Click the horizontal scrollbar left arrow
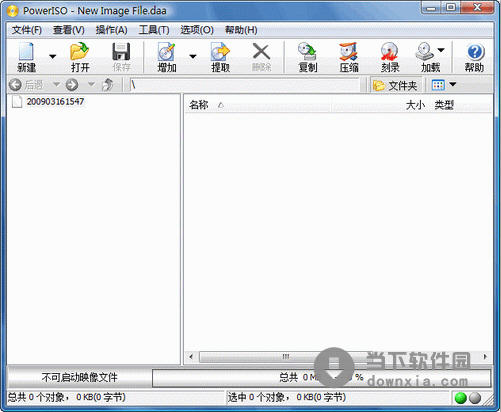The height and width of the screenshot is (412, 501). tap(191, 357)
